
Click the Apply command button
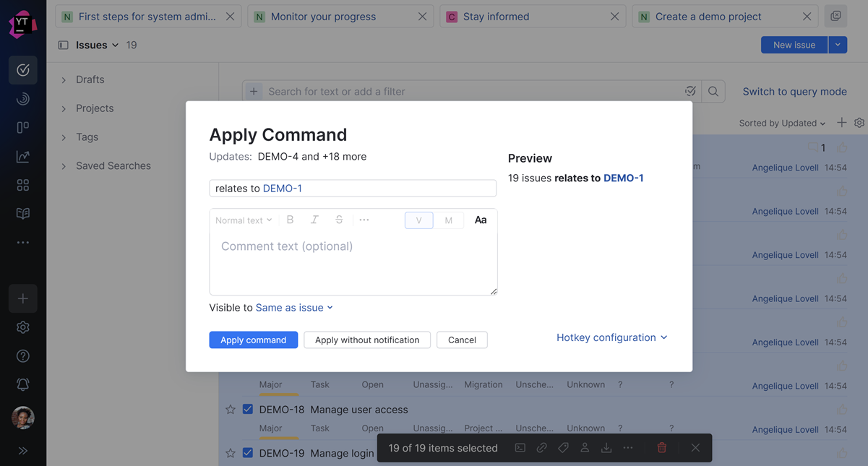coord(253,340)
